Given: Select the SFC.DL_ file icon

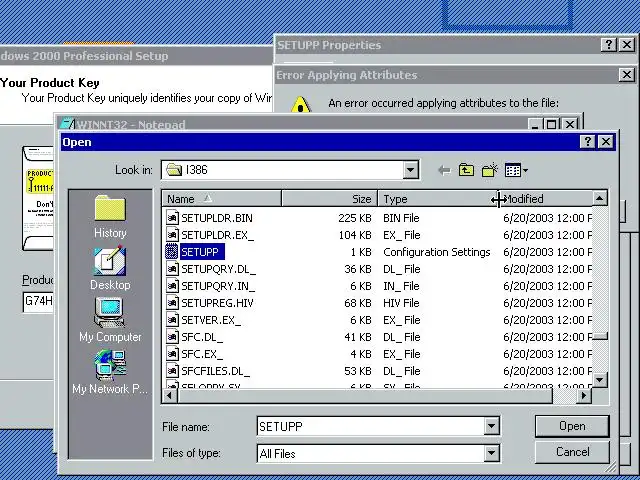Looking at the screenshot, I should point(172,337).
